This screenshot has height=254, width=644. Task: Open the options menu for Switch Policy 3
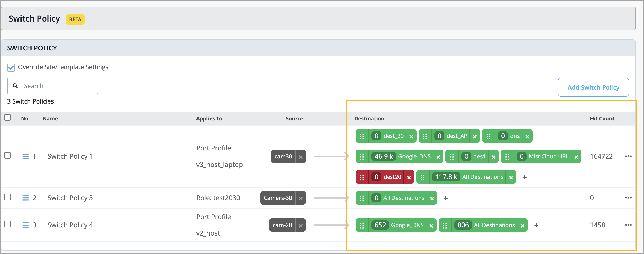click(629, 198)
